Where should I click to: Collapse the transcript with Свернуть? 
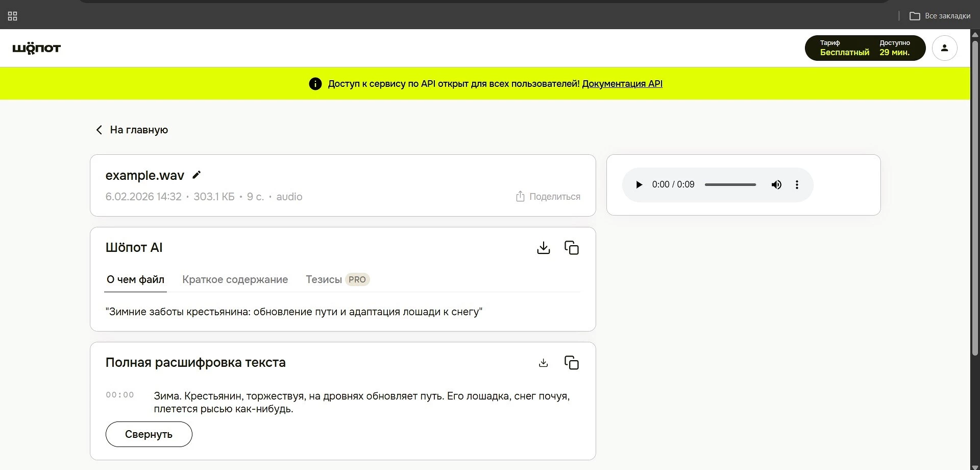pyautogui.click(x=149, y=434)
